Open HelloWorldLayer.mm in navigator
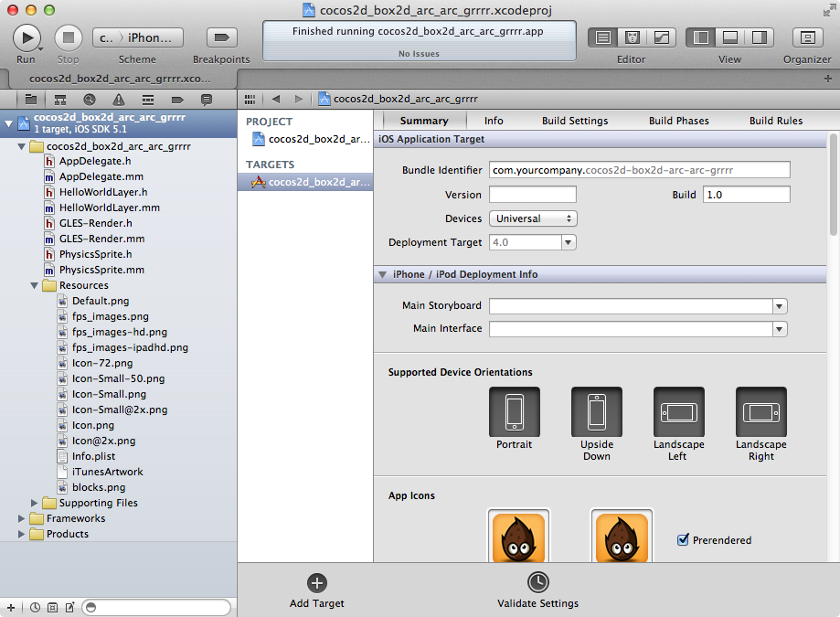The width and height of the screenshot is (840, 617). tap(110, 207)
